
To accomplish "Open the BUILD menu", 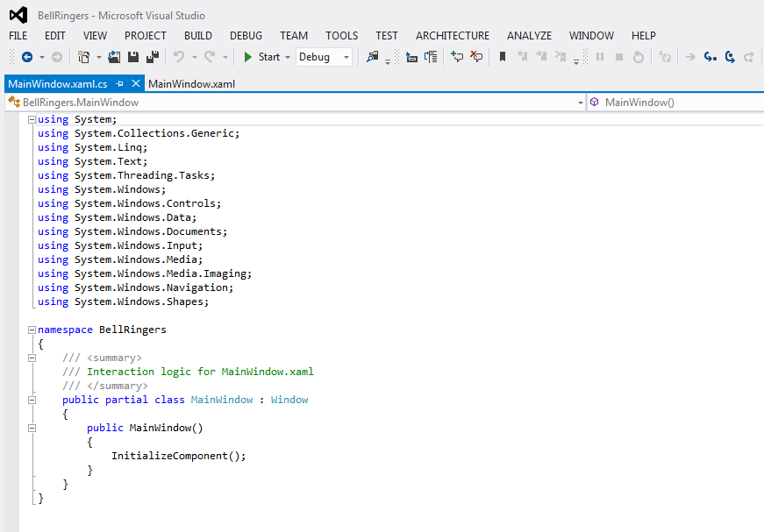I will 198,36.
